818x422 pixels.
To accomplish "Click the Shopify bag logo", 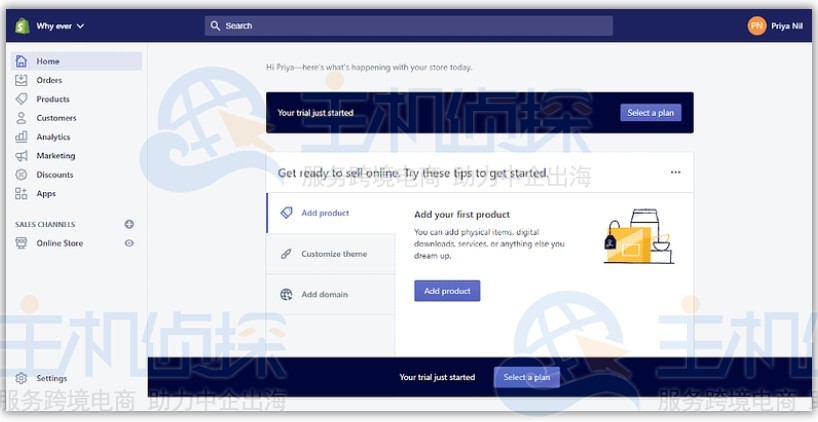I will pyautogui.click(x=22, y=26).
